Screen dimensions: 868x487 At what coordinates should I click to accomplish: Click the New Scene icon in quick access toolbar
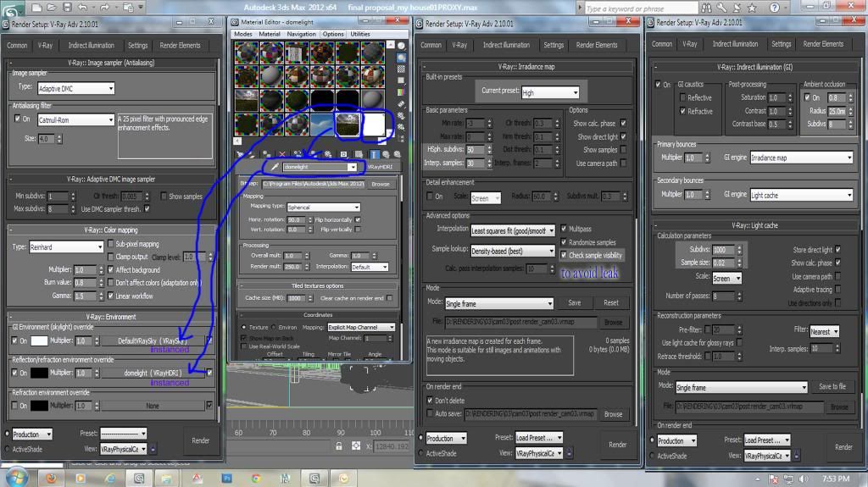coord(36,7)
